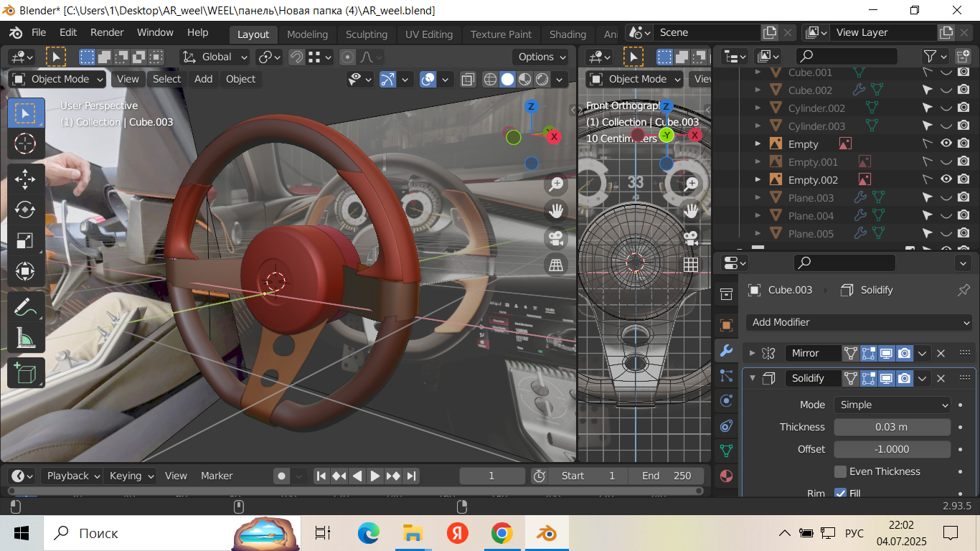980x551 pixels.
Task: Expand the Mirror modifier panel
Action: pos(753,353)
